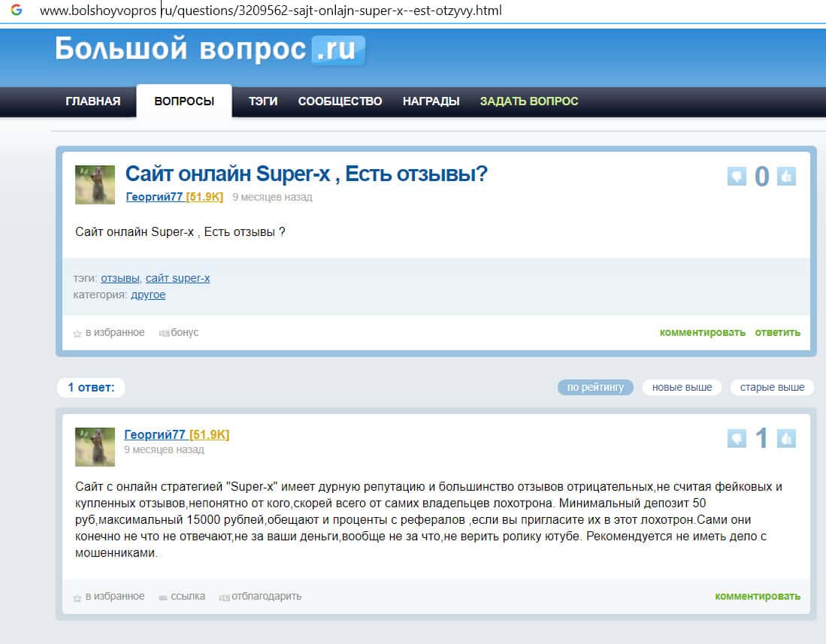Image resolution: width=826 pixels, height=644 pixels.
Task: Open the question author's avatar thumbnail
Action: coord(95,185)
